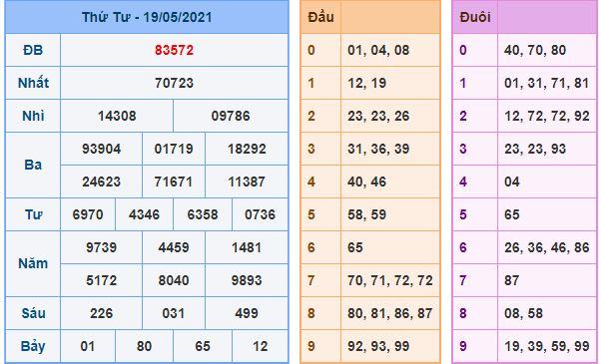Select the number 6358
The width and height of the screenshot is (599, 364).
(x=203, y=214)
